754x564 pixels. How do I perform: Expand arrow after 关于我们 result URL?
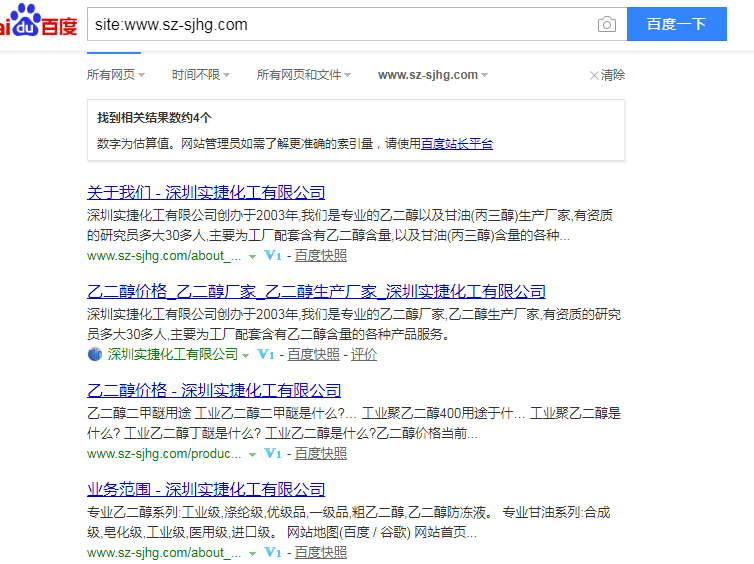point(252,257)
